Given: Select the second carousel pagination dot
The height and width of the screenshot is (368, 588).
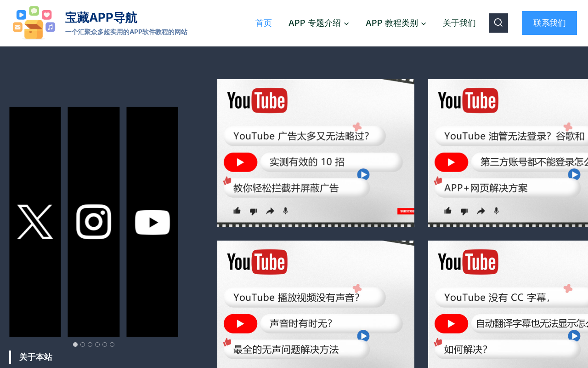Looking at the screenshot, I should pyautogui.click(x=83, y=345).
